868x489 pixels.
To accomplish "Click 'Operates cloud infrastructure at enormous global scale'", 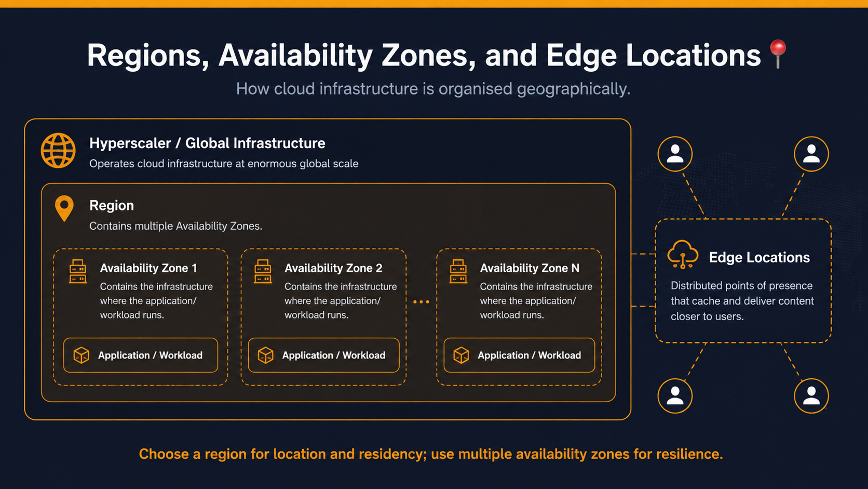I will pyautogui.click(x=224, y=164).
